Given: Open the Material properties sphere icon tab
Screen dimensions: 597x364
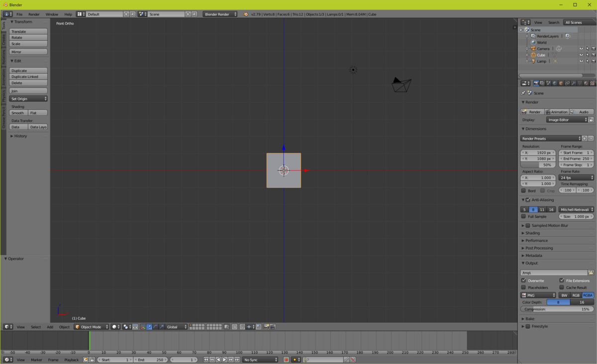Looking at the screenshot, I should click(586, 83).
